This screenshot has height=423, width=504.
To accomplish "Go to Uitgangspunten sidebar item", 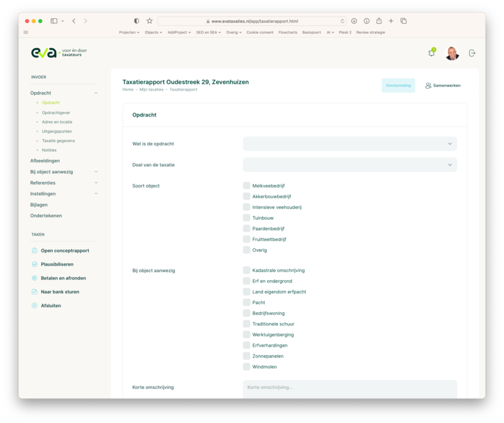I will (x=57, y=132).
